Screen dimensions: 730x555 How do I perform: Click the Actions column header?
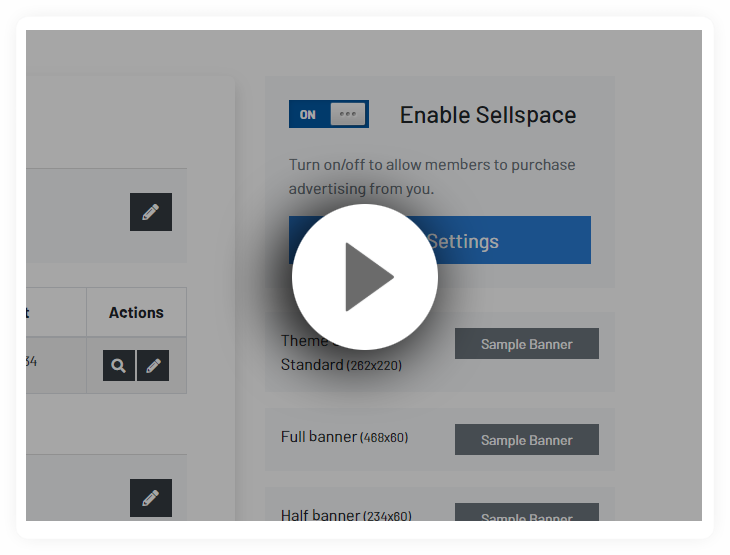[x=136, y=313]
